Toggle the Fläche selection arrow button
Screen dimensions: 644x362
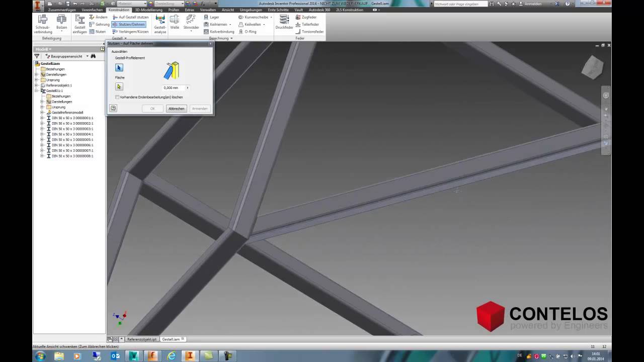pos(119,86)
